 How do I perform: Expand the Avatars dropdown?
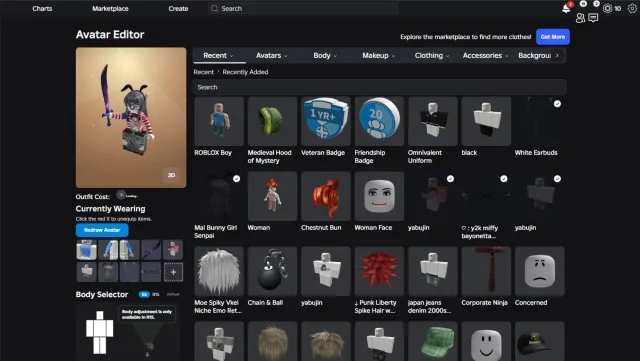point(271,56)
